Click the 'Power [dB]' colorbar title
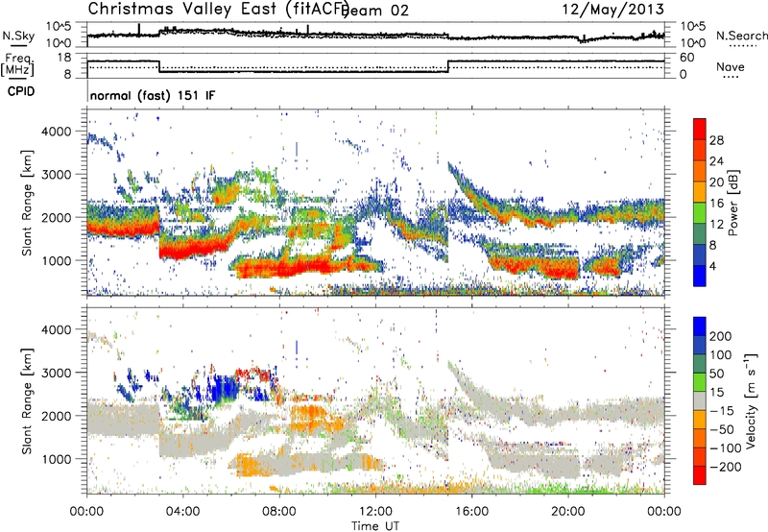Image resolution: width=768 pixels, height=532 pixels. [733, 203]
